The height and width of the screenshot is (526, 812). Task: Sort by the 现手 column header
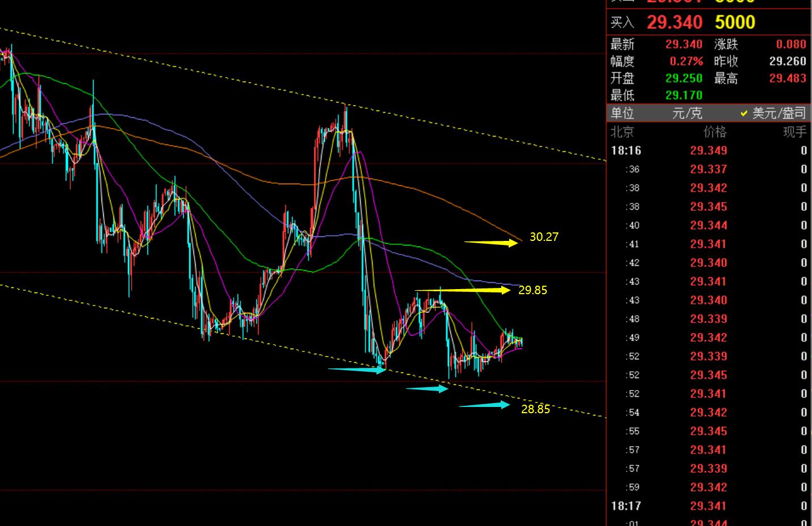click(x=794, y=132)
